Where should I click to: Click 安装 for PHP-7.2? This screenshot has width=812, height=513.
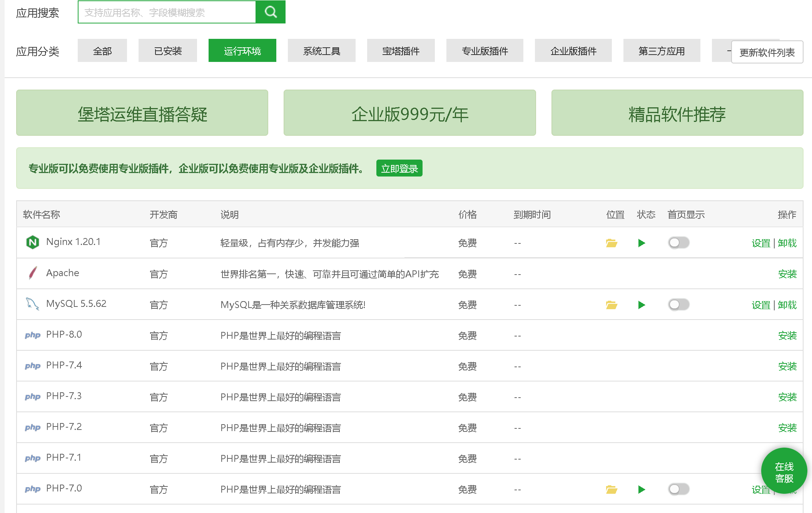coord(787,428)
